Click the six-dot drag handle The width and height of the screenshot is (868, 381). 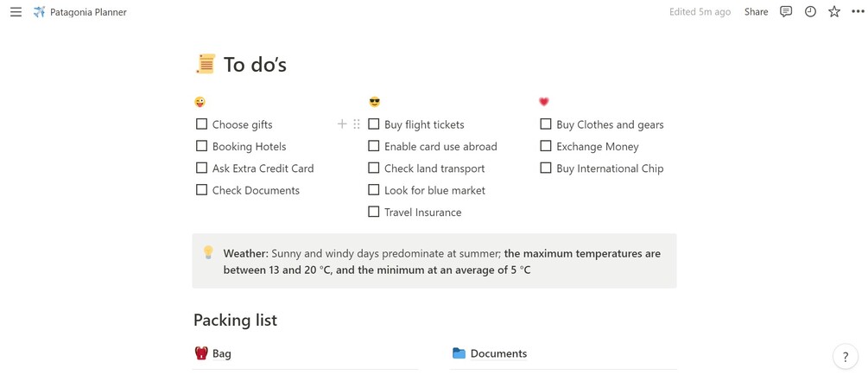(357, 124)
